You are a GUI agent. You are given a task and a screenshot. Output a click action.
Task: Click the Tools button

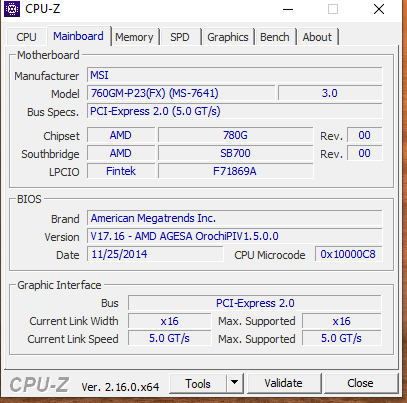198,383
